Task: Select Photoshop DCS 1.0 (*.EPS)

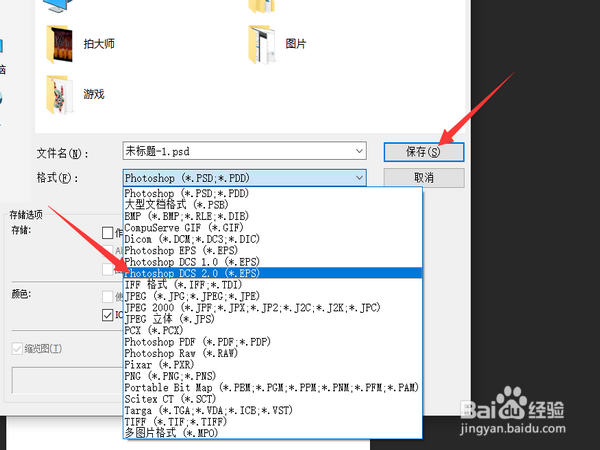Action: click(x=273, y=262)
